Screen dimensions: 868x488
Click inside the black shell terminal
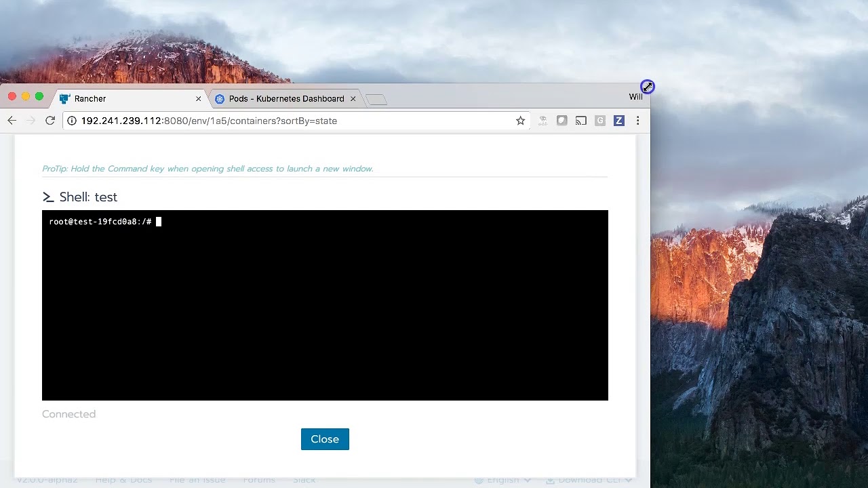[x=325, y=305]
